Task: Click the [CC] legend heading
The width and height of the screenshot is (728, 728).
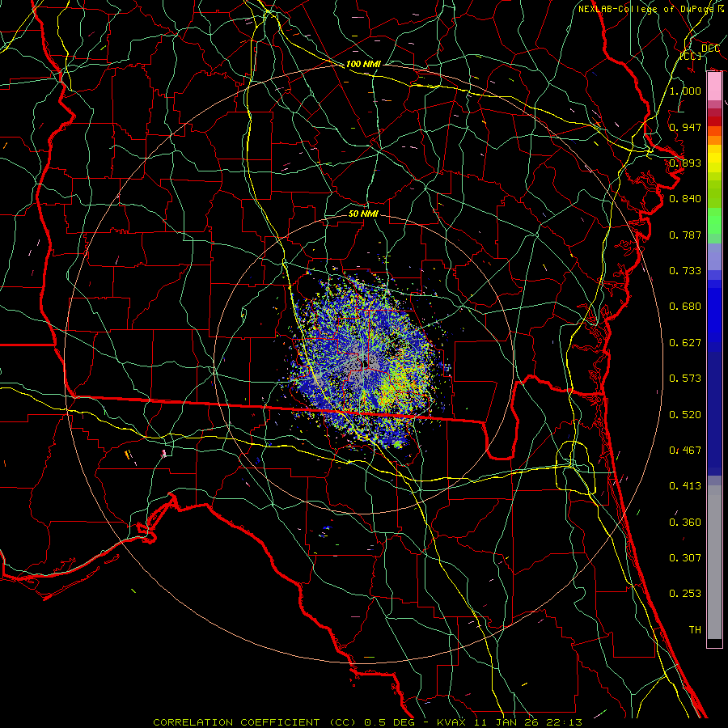Action: pyautogui.click(x=691, y=56)
